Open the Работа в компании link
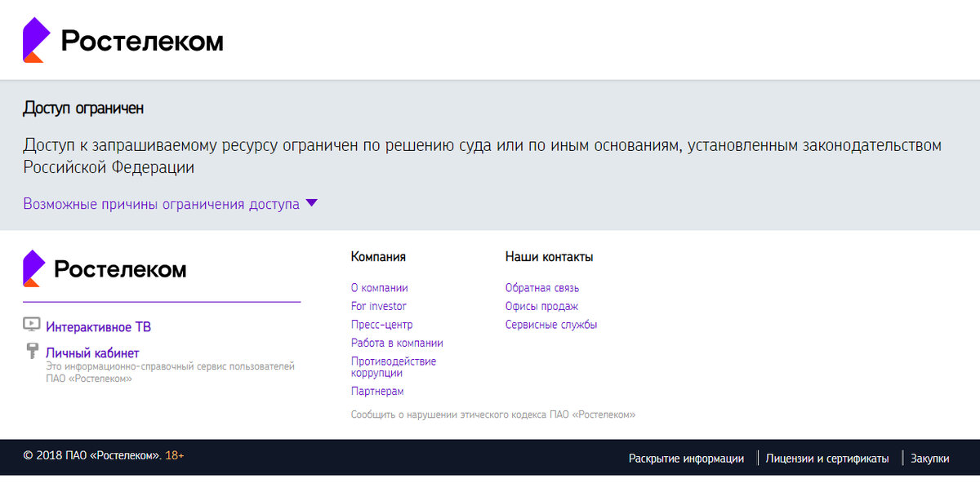This screenshot has width=980, height=483. point(397,343)
